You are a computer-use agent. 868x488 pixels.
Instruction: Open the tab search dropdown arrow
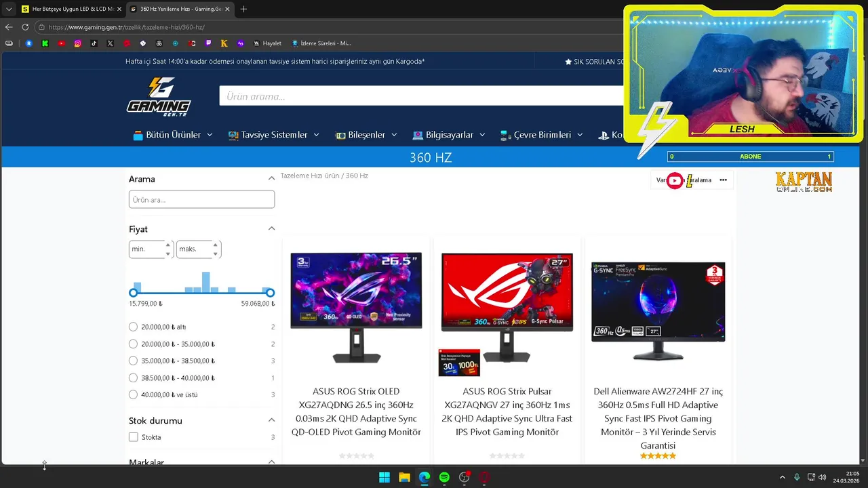click(9, 9)
